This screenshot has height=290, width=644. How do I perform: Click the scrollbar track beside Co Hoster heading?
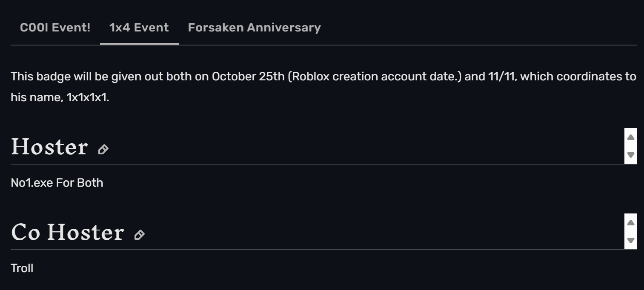pyautogui.click(x=631, y=232)
